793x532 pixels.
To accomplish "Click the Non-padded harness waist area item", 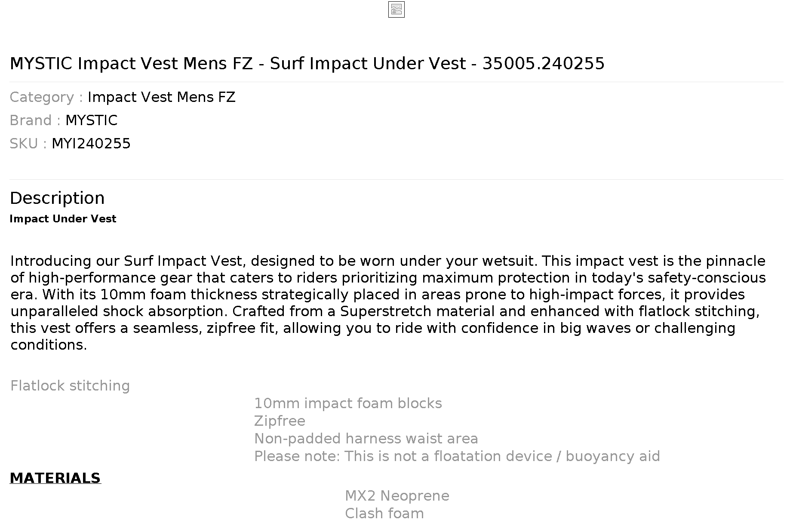I will point(366,439).
